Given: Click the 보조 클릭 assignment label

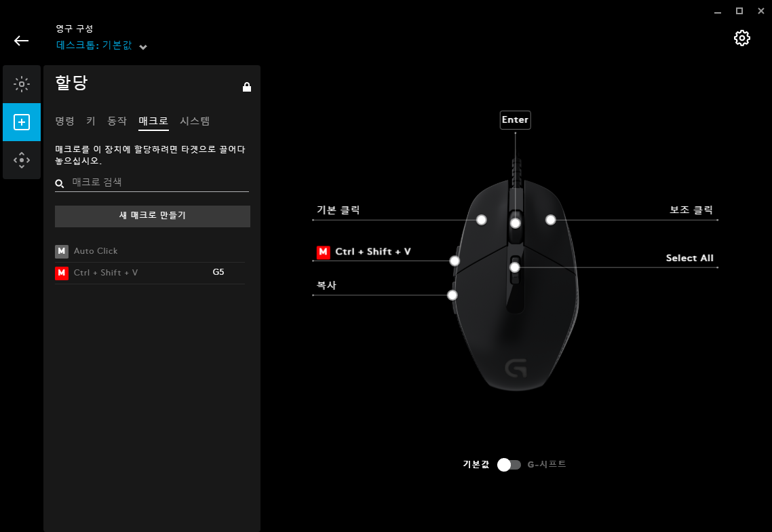Looking at the screenshot, I should (x=691, y=210).
